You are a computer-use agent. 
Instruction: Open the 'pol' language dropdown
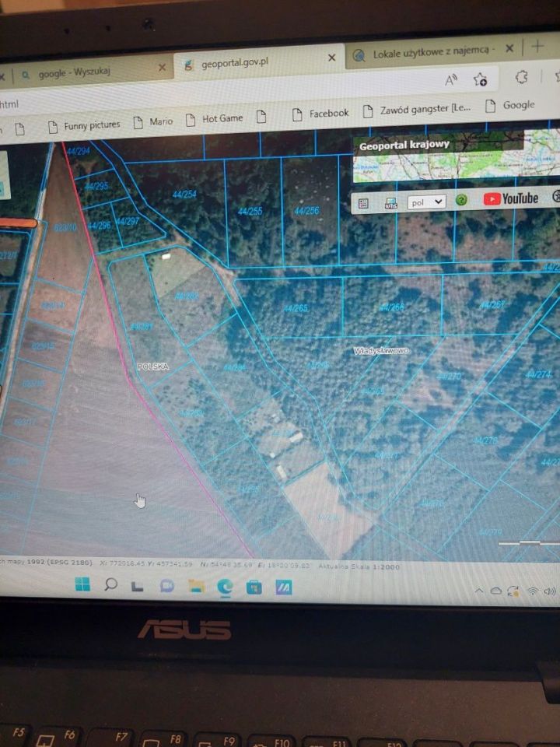[426, 202]
